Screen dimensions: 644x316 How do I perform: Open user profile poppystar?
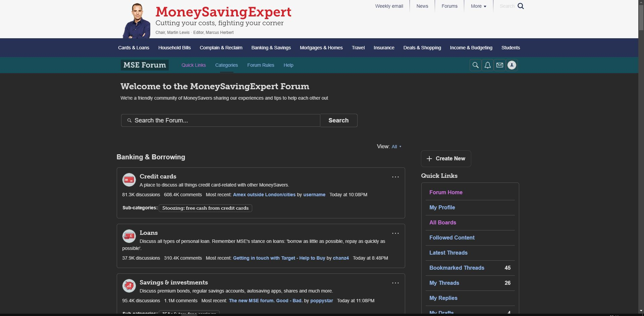point(322,301)
